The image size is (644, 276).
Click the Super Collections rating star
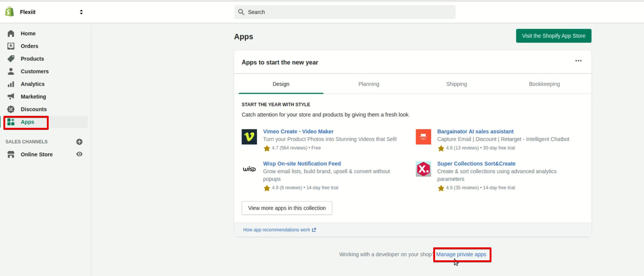click(441, 188)
